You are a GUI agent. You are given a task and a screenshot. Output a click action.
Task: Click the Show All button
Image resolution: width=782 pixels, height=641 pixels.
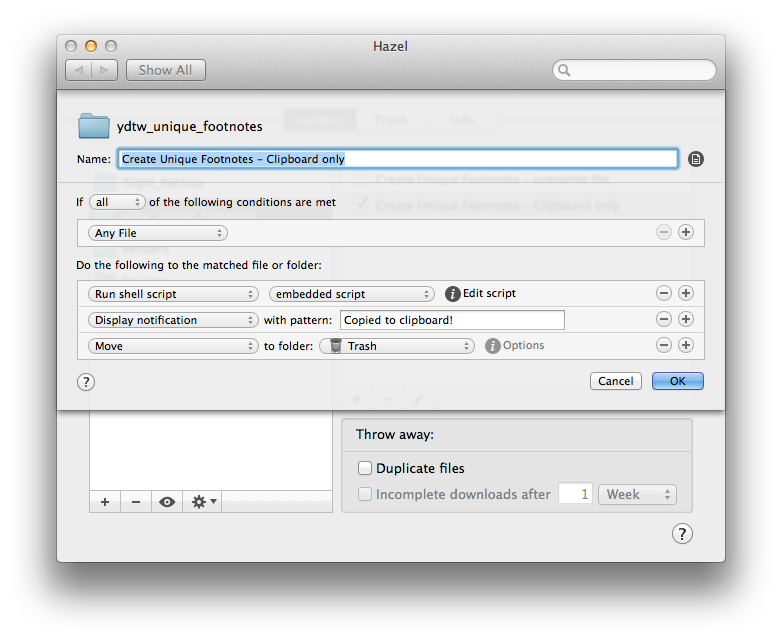[x=166, y=70]
